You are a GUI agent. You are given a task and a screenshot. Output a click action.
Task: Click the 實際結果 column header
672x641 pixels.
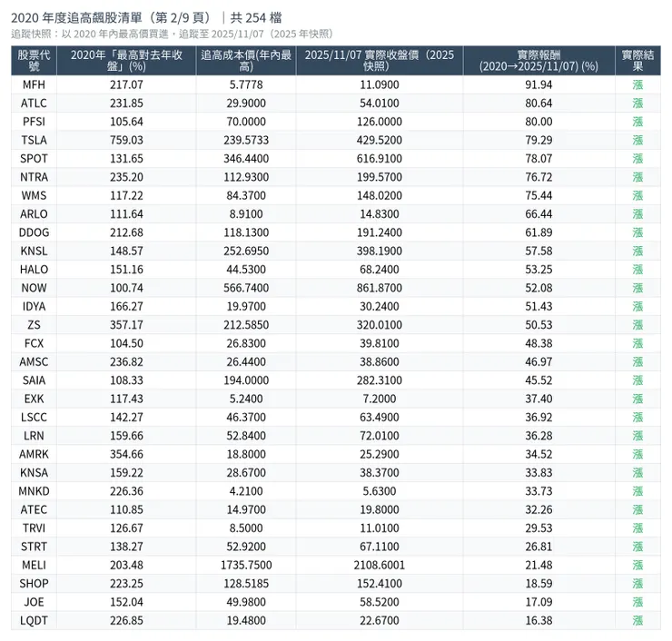click(x=637, y=61)
